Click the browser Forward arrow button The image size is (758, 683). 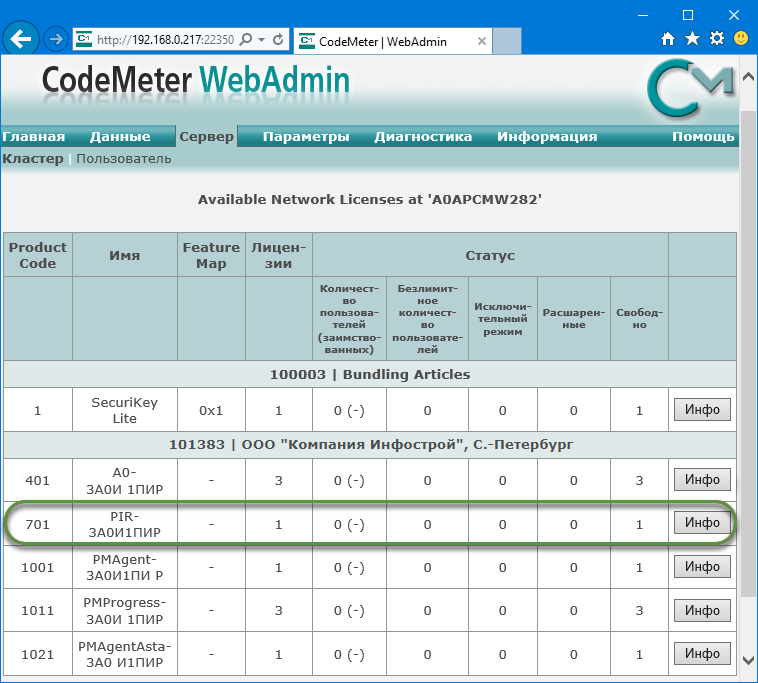(56, 40)
